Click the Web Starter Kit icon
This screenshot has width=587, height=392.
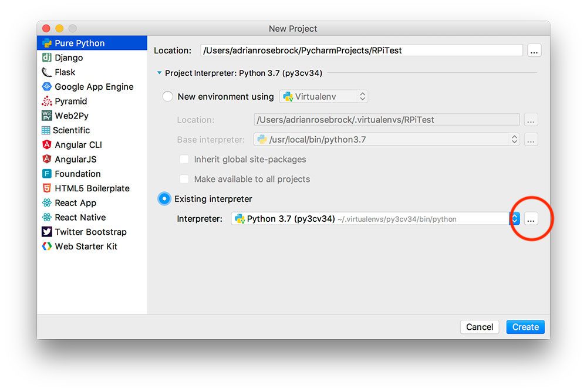[x=47, y=246]
